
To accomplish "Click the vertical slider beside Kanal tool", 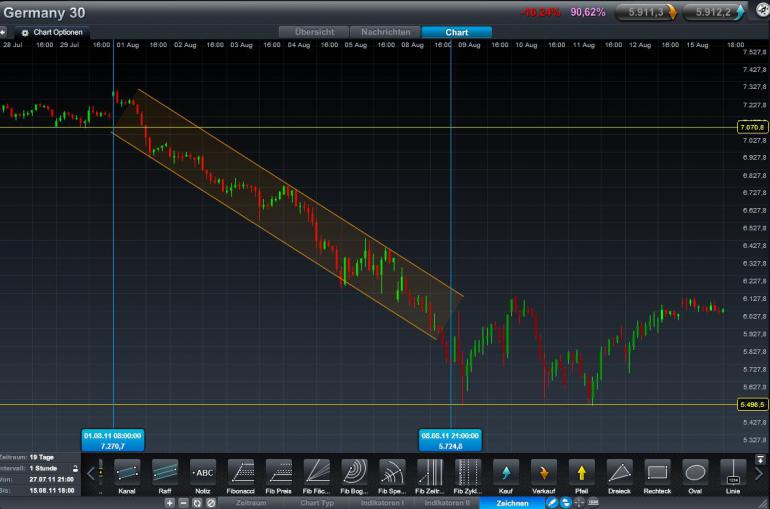I will click(x=101, y=474).
